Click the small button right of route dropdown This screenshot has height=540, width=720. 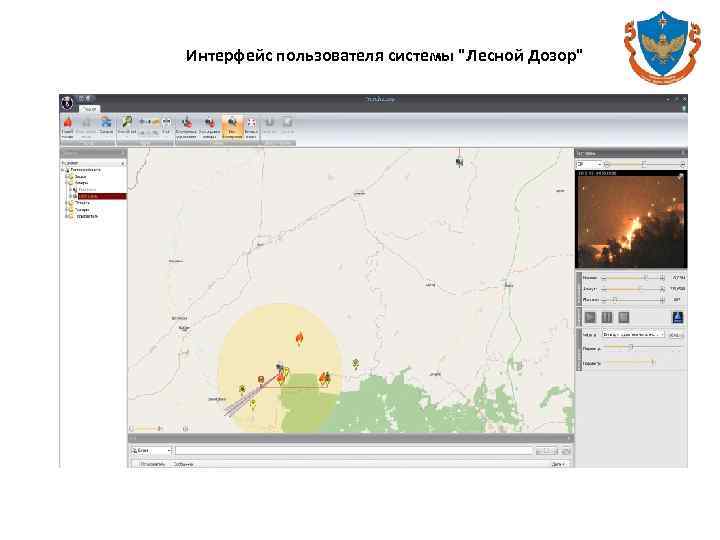(x=675, y=335)
